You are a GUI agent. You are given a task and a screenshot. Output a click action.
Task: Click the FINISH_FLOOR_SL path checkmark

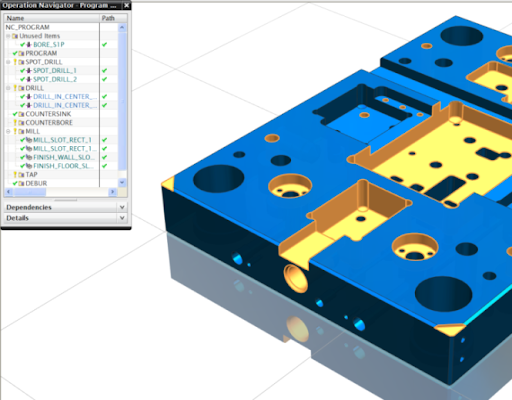click(x=105, y=166)
